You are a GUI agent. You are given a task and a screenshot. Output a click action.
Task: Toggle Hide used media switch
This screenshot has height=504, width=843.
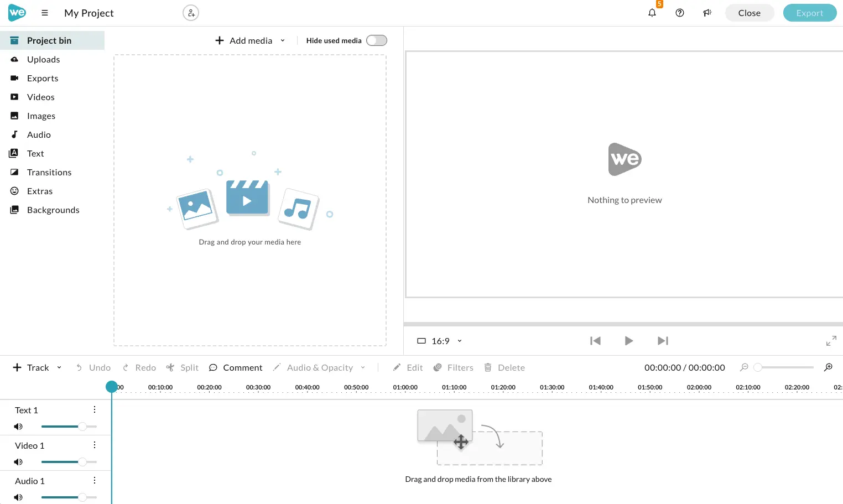pos(377,40)
